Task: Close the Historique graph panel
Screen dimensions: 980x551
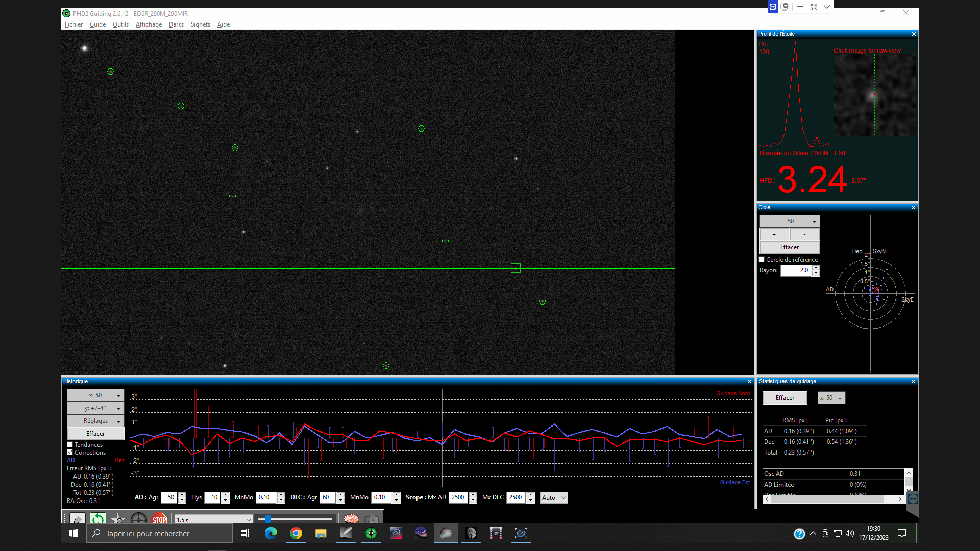Action: [750, 382]
